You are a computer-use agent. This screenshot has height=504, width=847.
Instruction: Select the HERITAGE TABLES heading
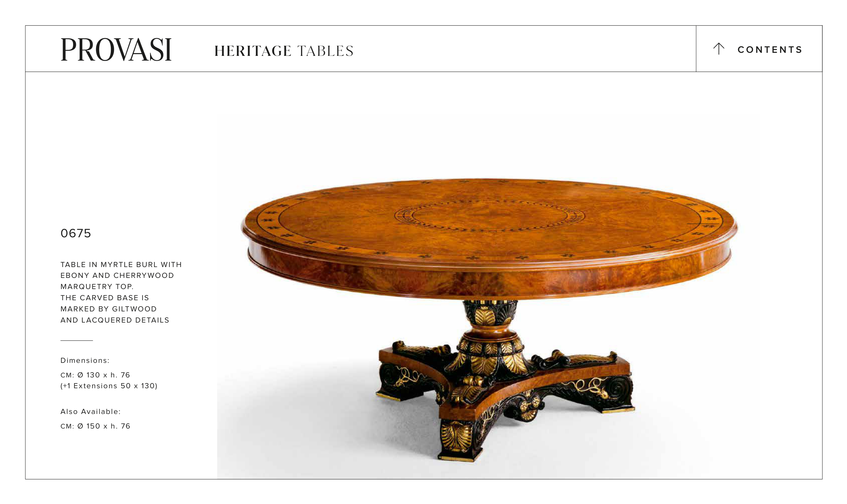pyautogui.click(x=284, y=51)
